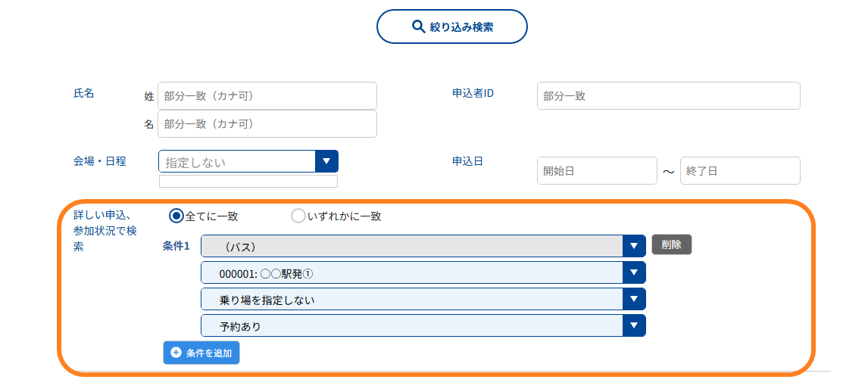Click the 削除 button for 条件1
Viewport: 868px width, 389px height.
click(672, 244)
